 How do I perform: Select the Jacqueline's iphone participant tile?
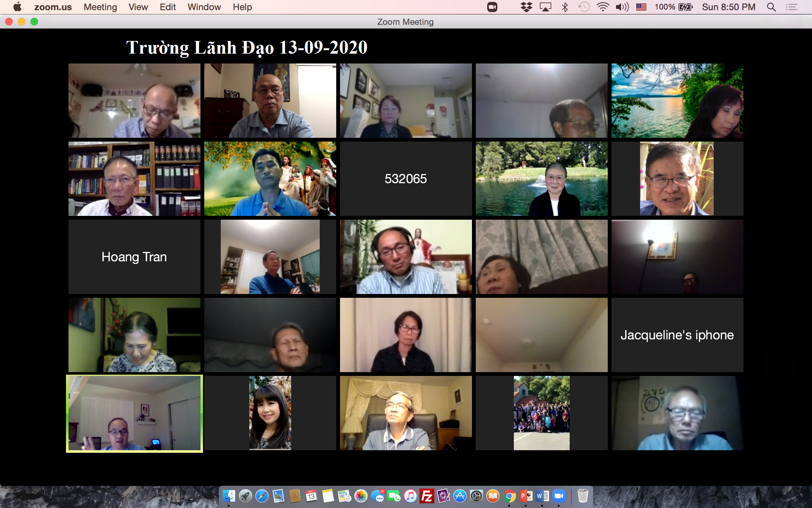(677, 335)
